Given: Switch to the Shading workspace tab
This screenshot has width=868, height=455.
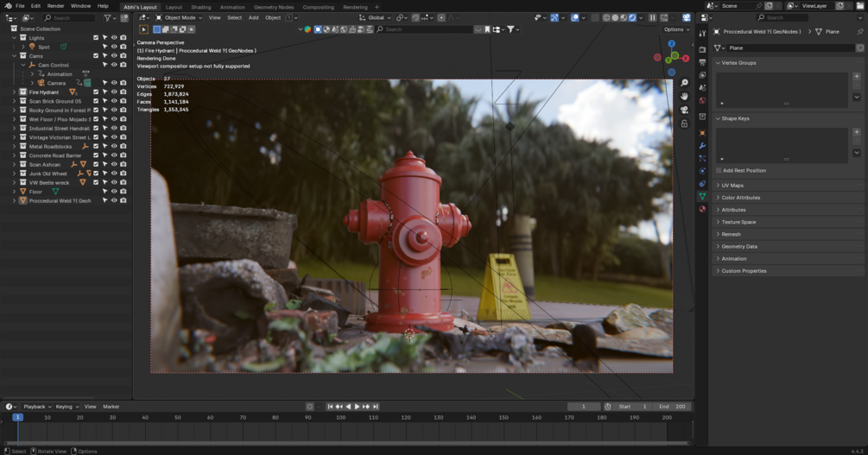Looking at the screenshot, I should tap(201, 7).
